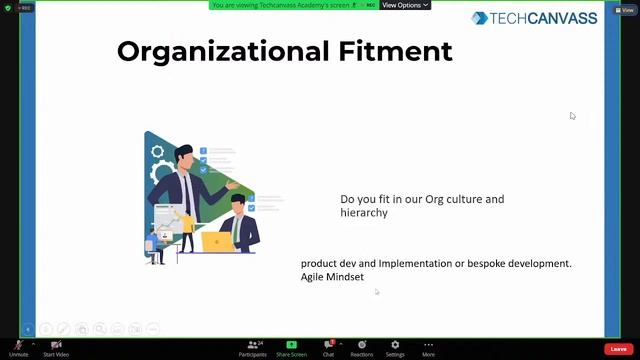
Task: Click the Techcanvass logo
Action: coord(534,18)
